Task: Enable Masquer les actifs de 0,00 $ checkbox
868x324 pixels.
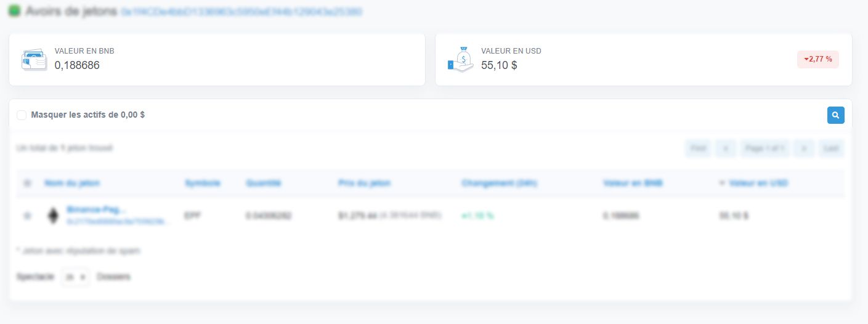Action: (22, 115)
